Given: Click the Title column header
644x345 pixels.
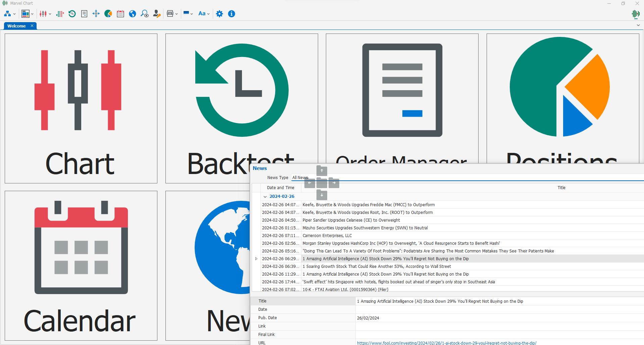Looking at the screenshot, I should point(561,188).
